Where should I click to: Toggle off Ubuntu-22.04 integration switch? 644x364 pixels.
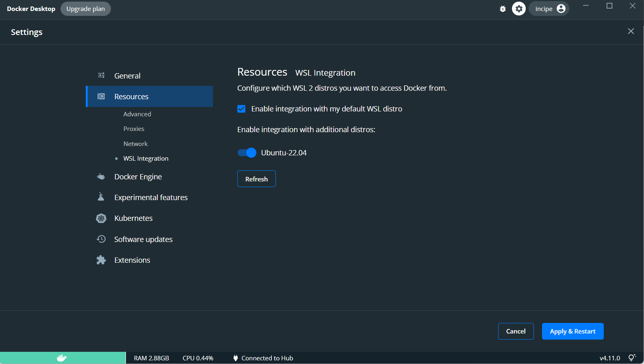click(x=247, y=153)
